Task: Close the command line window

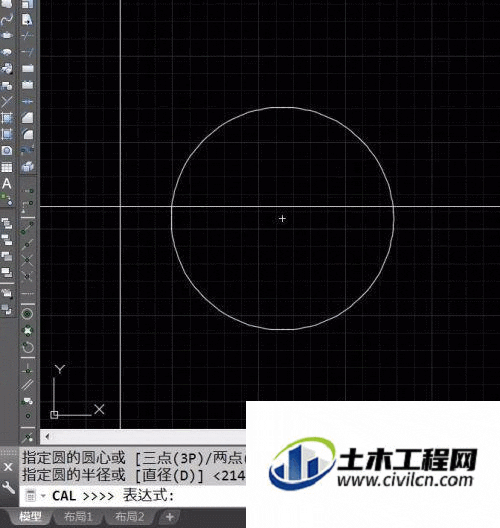Action: [x=8, y=467]
